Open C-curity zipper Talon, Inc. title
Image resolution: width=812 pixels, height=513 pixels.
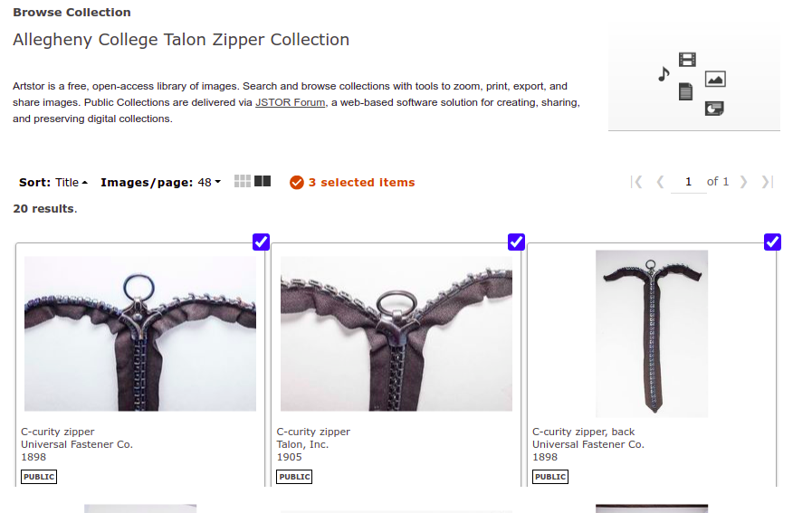(313, 432)
